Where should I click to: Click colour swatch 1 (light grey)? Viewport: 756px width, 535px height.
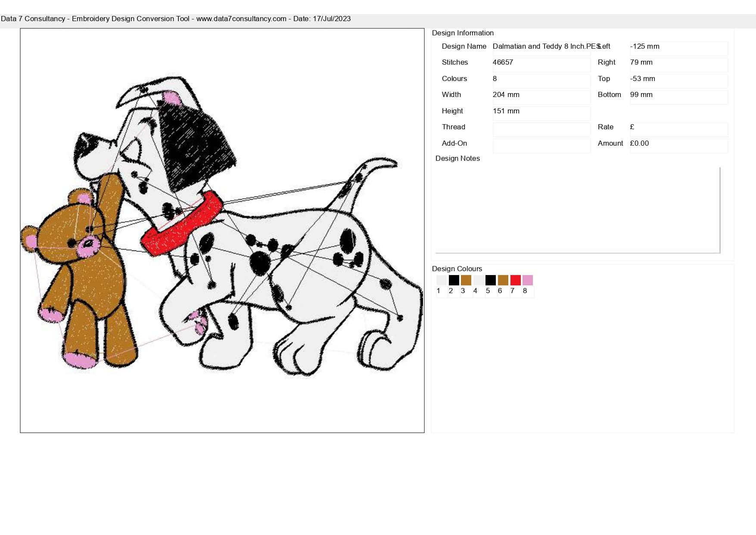tap(442, 280)
